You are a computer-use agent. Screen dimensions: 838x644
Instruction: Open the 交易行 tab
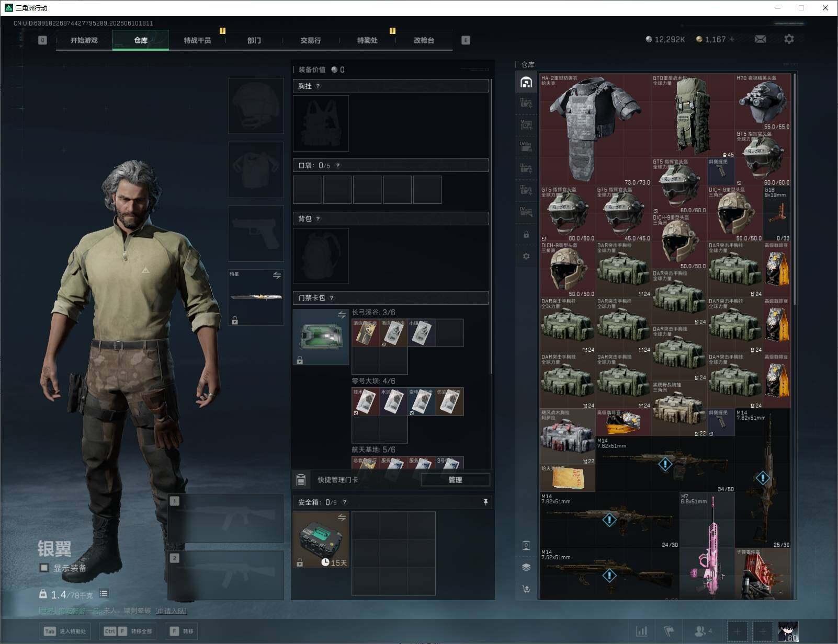click(311, 40)
